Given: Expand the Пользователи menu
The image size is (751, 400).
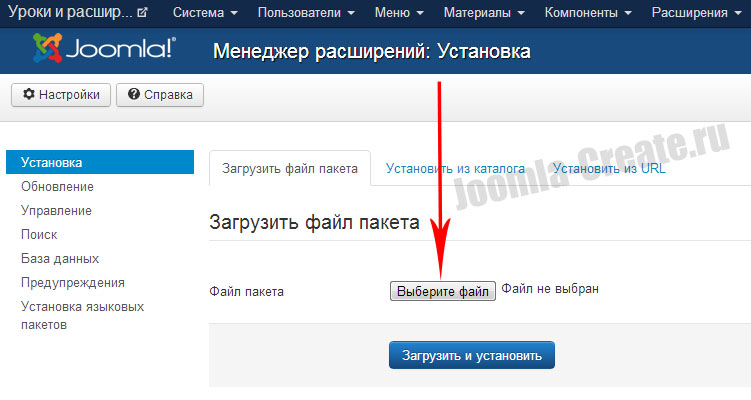Looking at the screenshot, I should tap(305, 14).
